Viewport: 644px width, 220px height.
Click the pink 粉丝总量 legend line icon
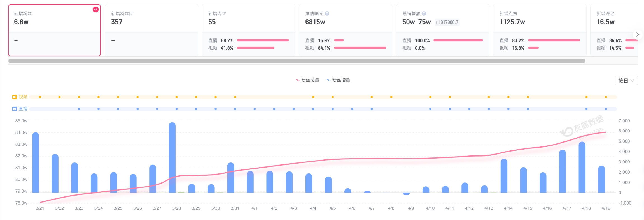(x=297, y=80)
